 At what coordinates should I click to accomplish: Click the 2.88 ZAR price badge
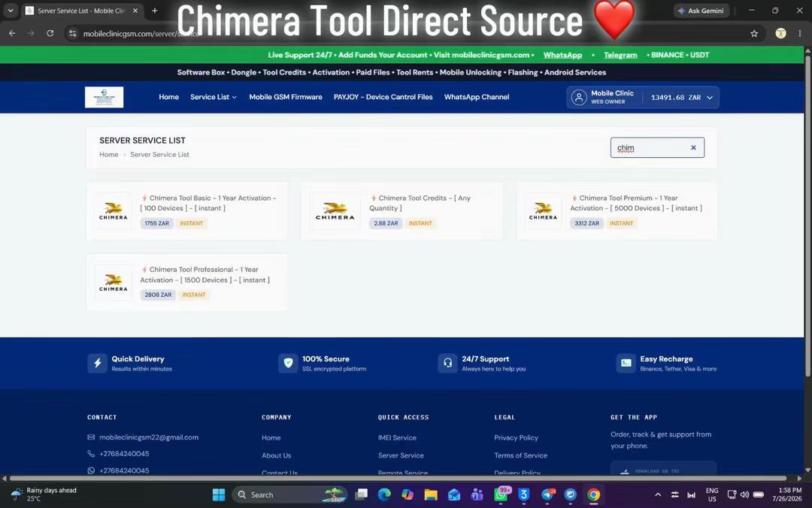(x=386, y=223)
